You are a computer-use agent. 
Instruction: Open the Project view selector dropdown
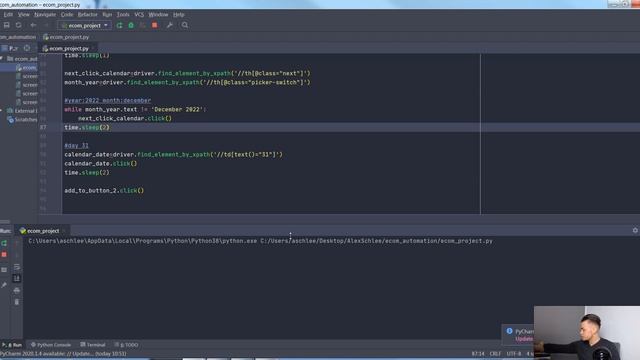pos(11,48)
